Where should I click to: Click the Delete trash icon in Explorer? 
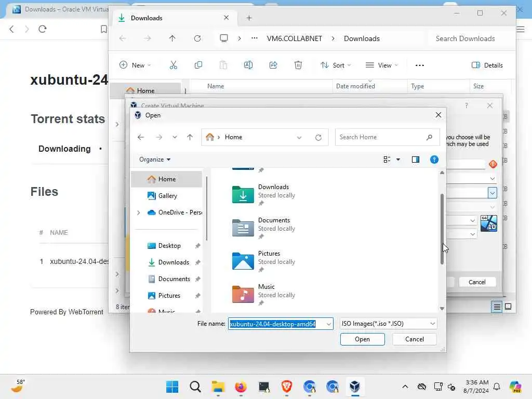(298, 65)
